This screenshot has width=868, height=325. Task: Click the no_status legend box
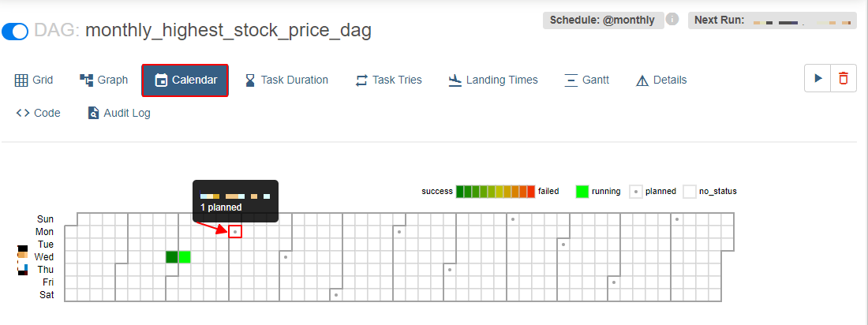pyautogui.click(x=689, y=192)
